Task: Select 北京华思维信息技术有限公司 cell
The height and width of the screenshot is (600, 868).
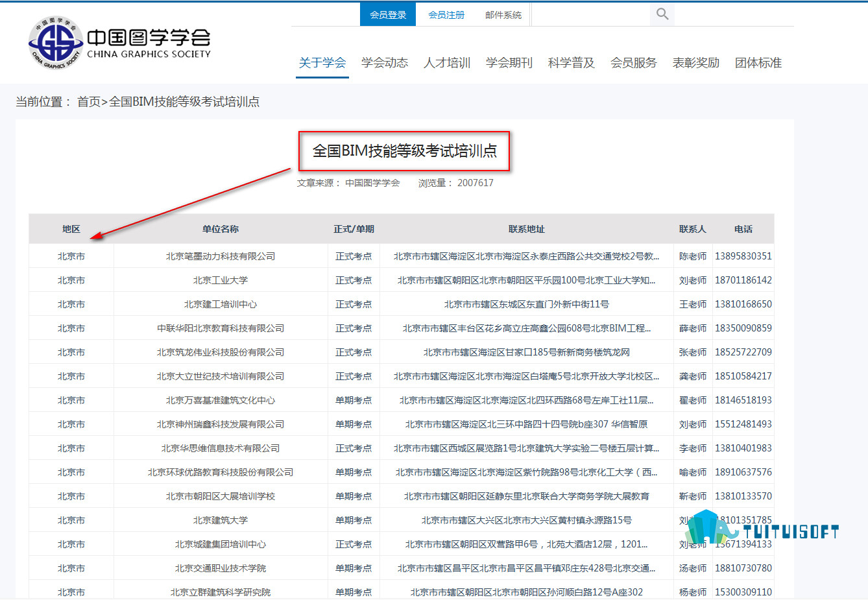Action: point(221,448)
